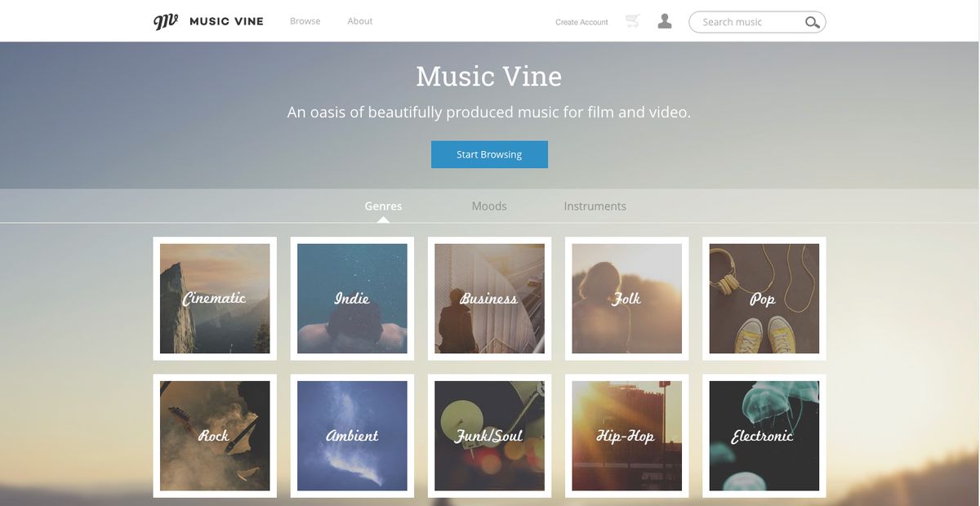Select the Genres tab
Image resolution: width=980 pixels, height=506 pixels.
(x=383, y=206)
